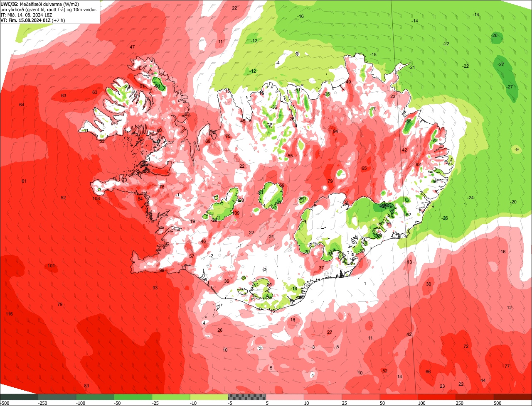Click the map value '47' north of Westfjords

[132, 47]
